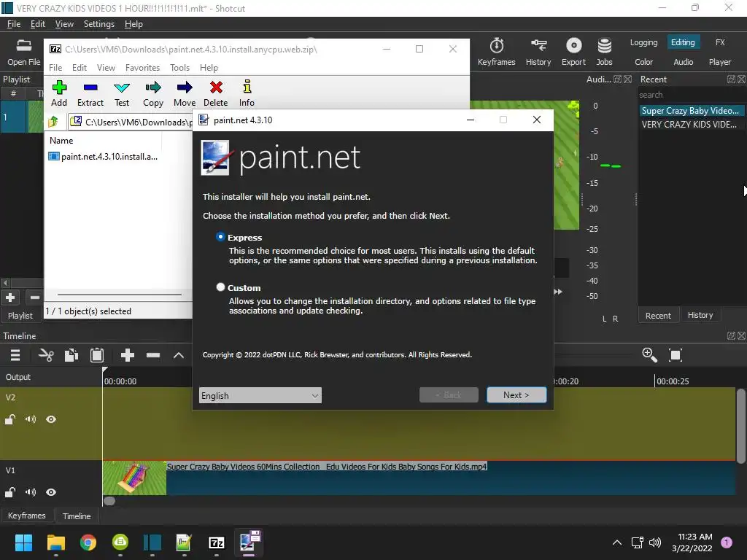Click timeline horizontal scrollbar handle
747x560 pixels.
[x=109, y=501]
